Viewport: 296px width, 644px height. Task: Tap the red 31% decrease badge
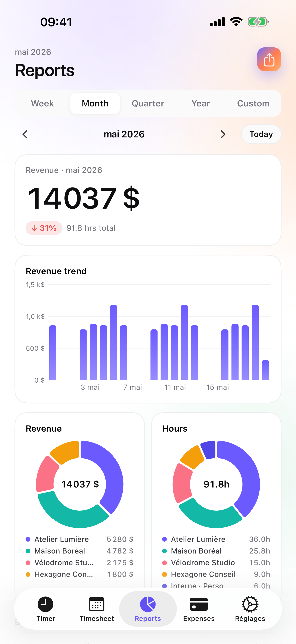tap(44, 228)
